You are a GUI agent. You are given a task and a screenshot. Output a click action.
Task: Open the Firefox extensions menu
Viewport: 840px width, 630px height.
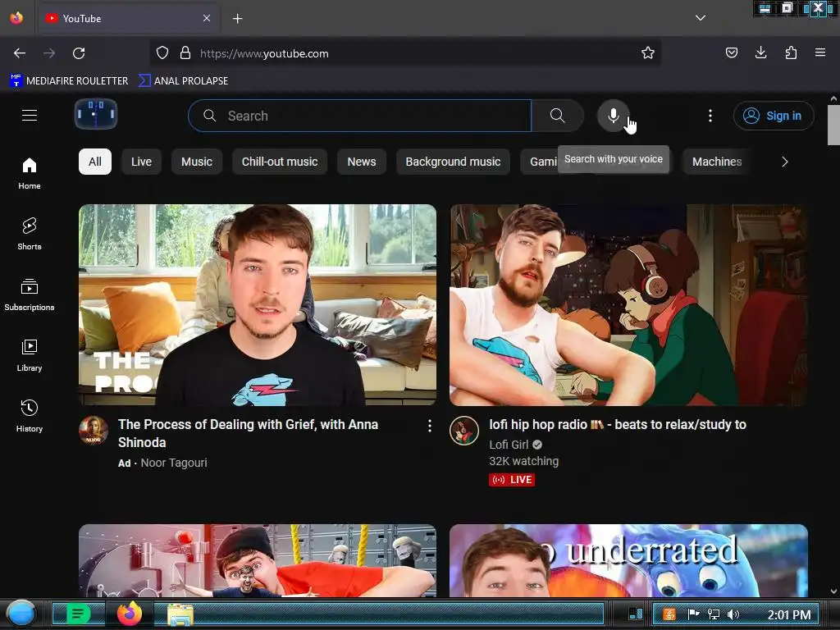pyautogui.click(x=791, y=52)
